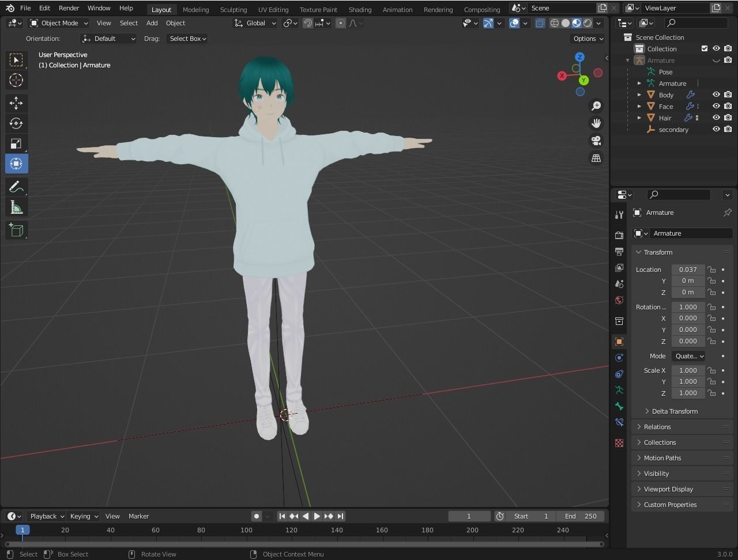Toggle snapping magnet button
Image resolution: width=738 pixels, height=560 pixels.
308,23
